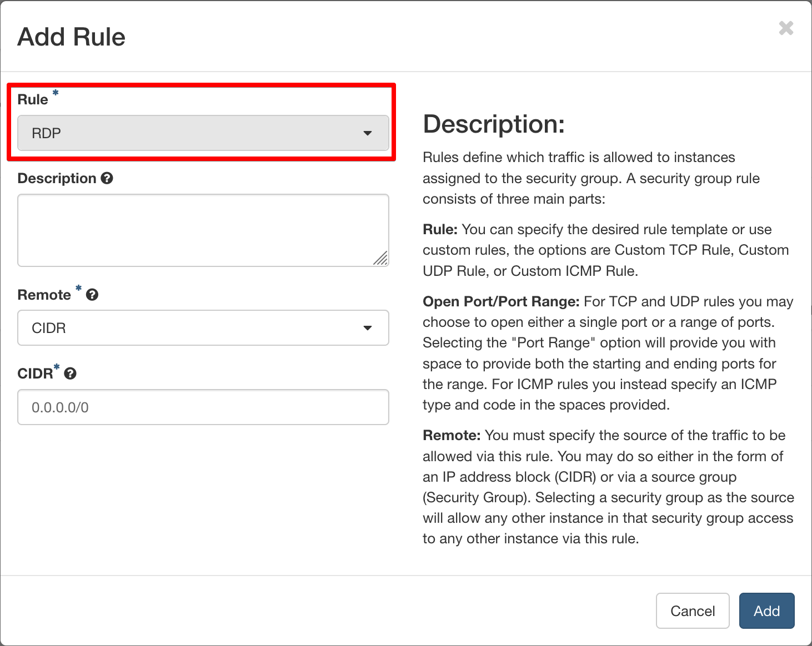The image size is (812, 646).
Task: Click the caret arrow in the RDP dropdown
Action: tap(367, 133)
